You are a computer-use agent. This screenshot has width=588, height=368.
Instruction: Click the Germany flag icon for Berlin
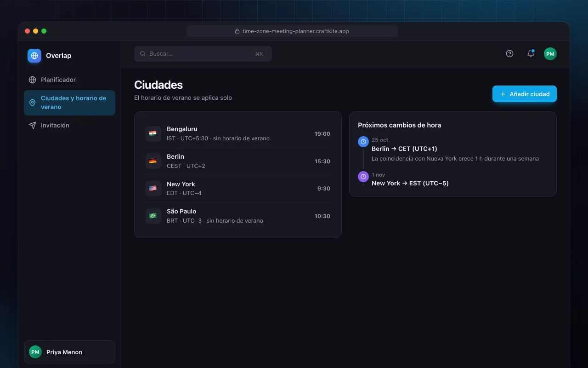[x=153, y=161]
